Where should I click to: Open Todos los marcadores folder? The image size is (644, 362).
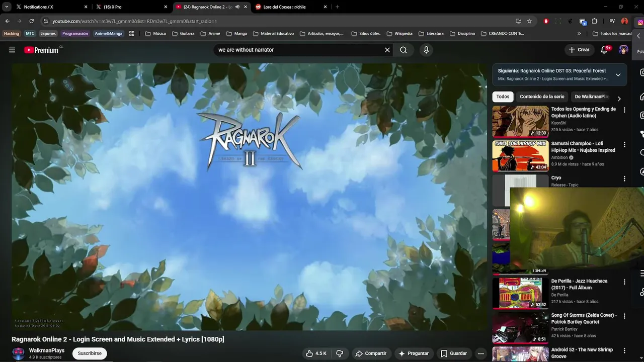pyautogui.click(x=612, y=34)
